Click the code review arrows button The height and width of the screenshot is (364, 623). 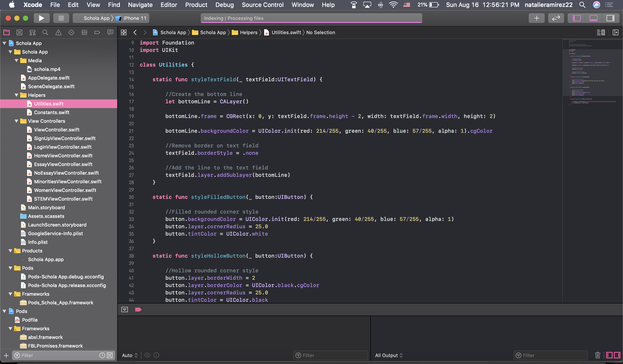tap(556, 18)
